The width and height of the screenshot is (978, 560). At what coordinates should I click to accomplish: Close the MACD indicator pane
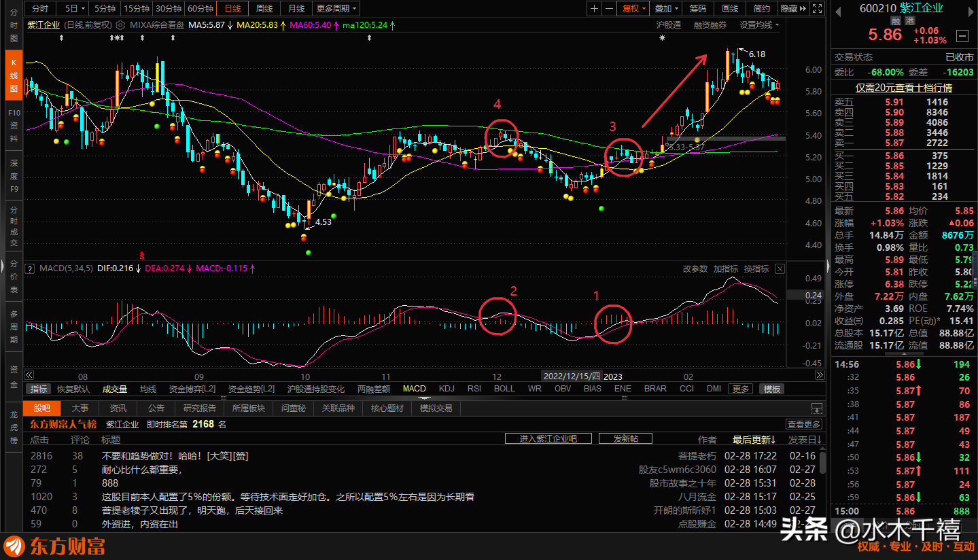[x=780, y=269]
